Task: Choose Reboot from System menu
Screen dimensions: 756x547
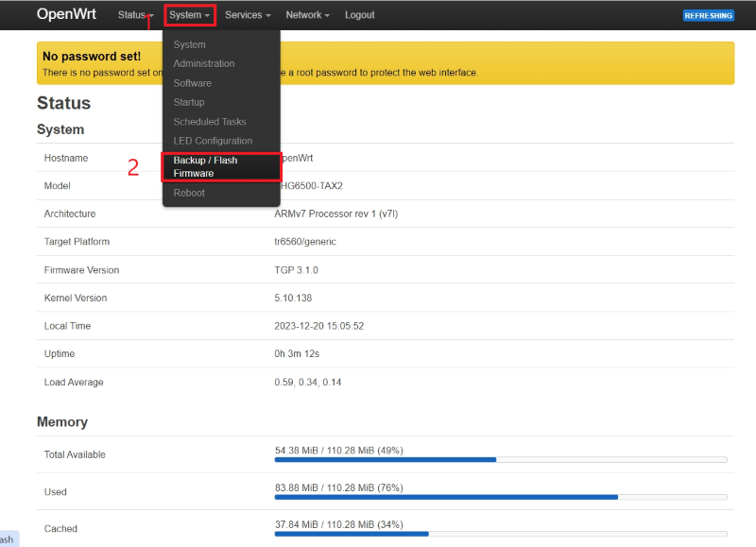Action: coord(189,193)
